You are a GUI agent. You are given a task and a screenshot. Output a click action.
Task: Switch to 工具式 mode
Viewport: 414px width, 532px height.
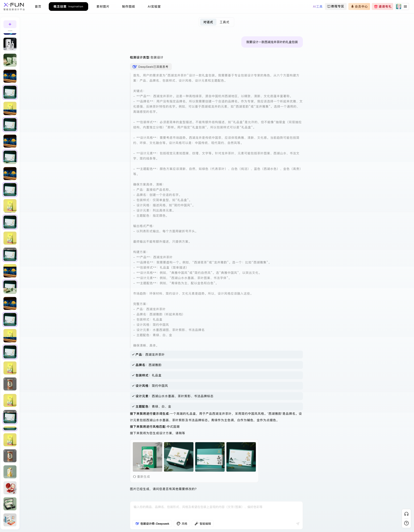tap(224, 22)
